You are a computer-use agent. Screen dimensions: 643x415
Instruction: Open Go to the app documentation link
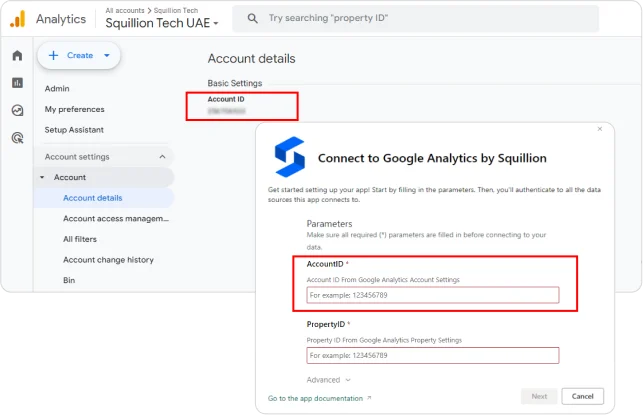(319, 398)
